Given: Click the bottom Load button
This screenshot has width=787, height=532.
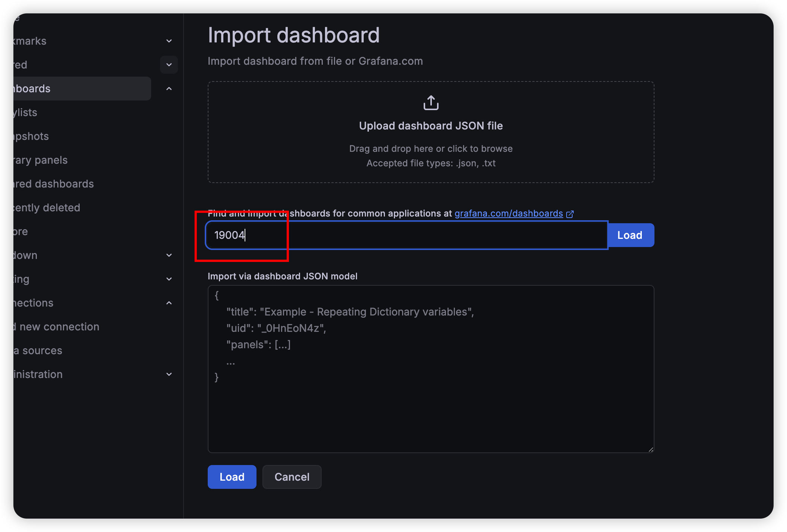Looking at the screenshot, I should pyautogui.click(x=232, y=477).
